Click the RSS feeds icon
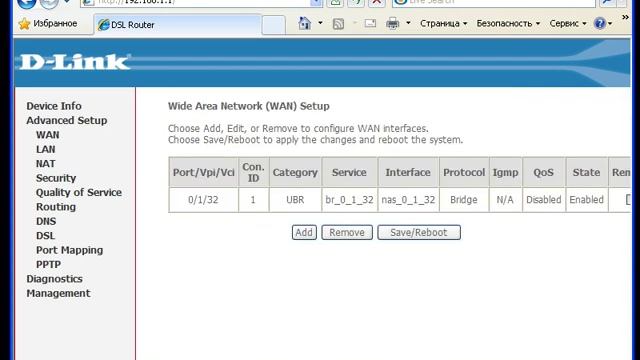 click(x=338, y=24)
